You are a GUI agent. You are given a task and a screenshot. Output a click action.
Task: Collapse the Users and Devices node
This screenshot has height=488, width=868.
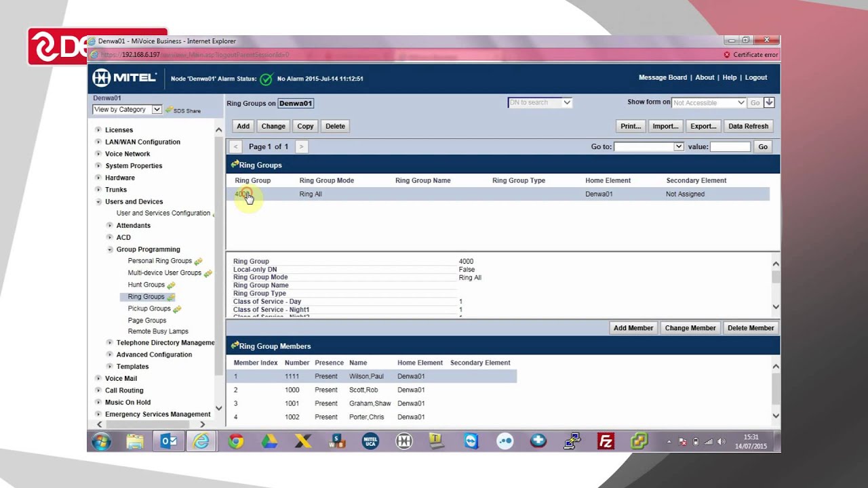click(x=98, y=201)
